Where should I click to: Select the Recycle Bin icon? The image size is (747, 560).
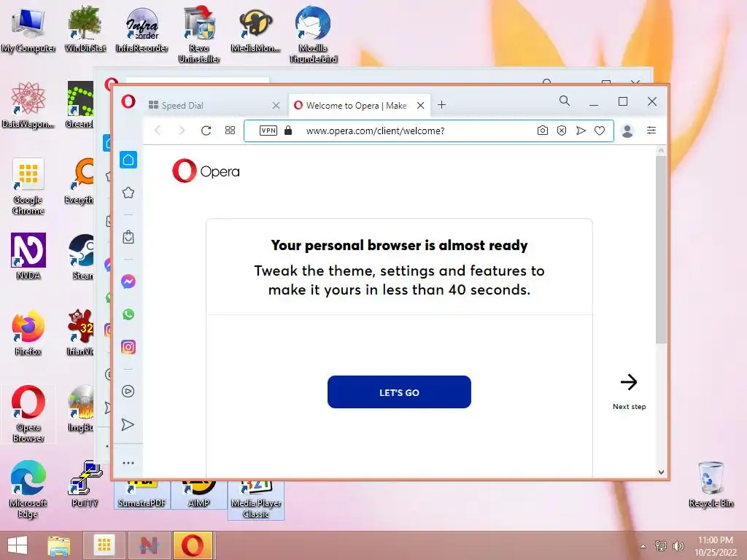pos(711,484)
